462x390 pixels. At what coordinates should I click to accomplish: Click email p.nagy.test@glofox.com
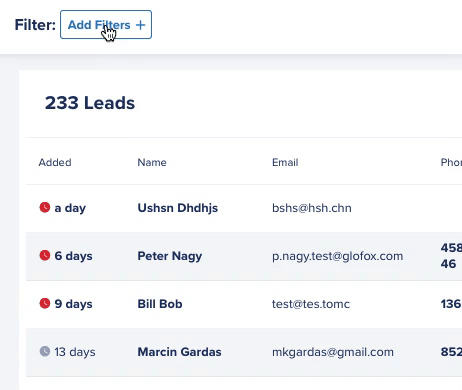[x=337, y=256]
